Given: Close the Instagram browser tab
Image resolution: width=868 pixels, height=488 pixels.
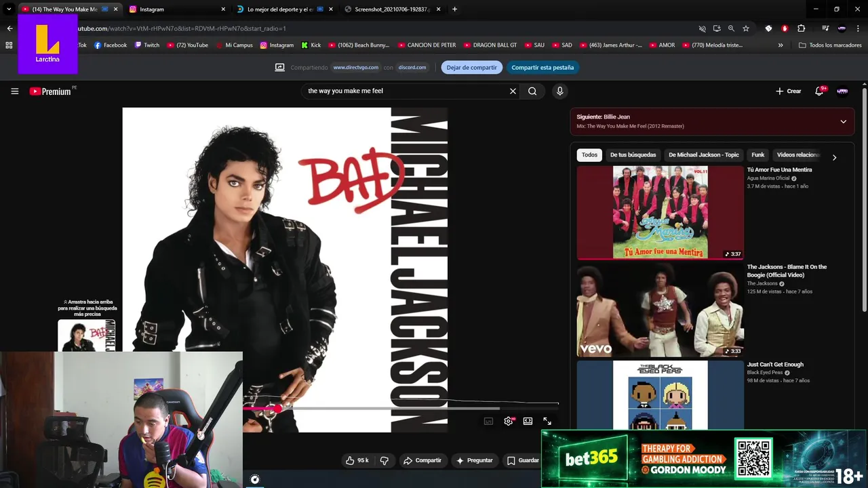Looking at the screenshot, I should coord(223,9).
